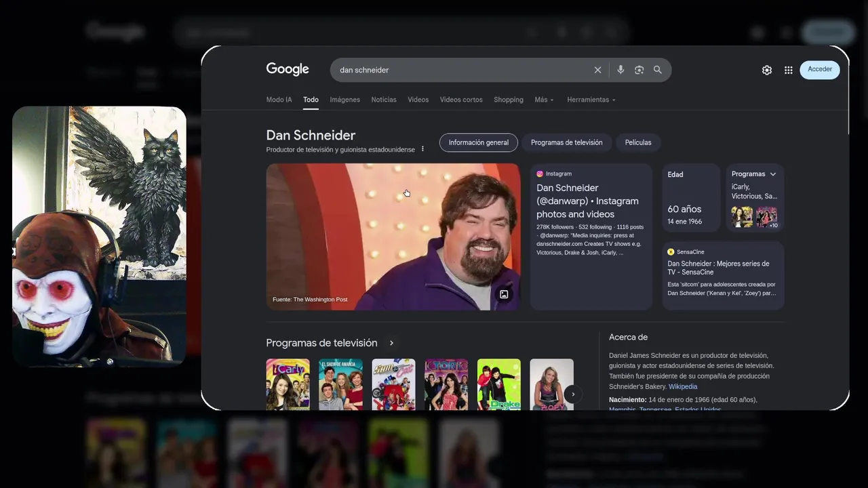Clear the search box with the X icon
868x488 pixels.
(597, 70)
